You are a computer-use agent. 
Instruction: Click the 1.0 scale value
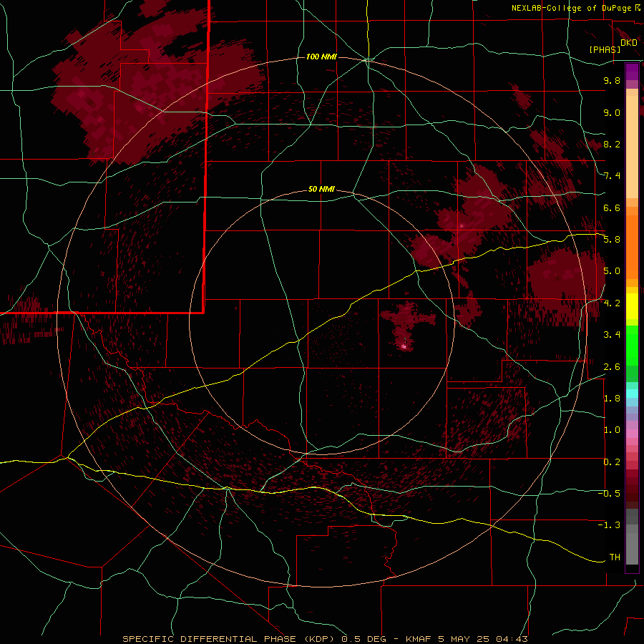pos(612,430)
